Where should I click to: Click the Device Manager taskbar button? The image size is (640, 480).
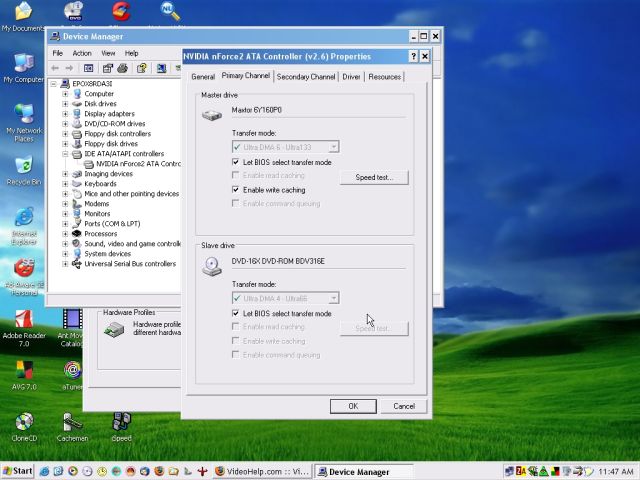click(x=364, y=471)
